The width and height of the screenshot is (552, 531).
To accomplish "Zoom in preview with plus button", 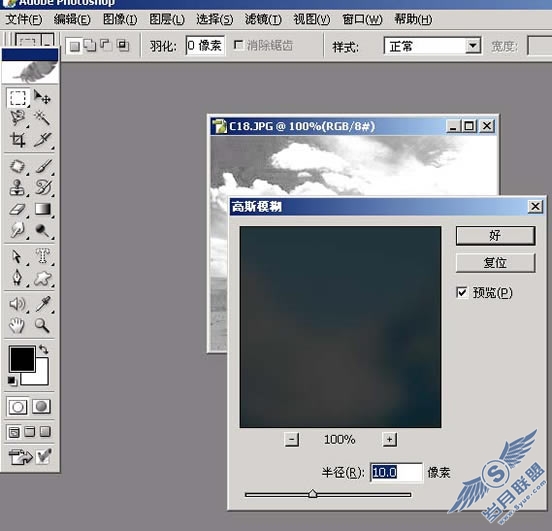I will click(x=389, y=440).
